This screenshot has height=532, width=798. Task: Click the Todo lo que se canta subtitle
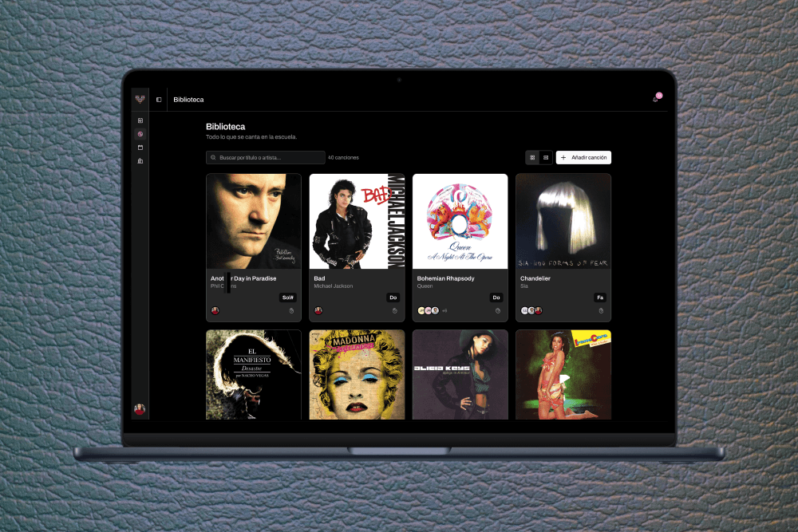tap(251, 137)
